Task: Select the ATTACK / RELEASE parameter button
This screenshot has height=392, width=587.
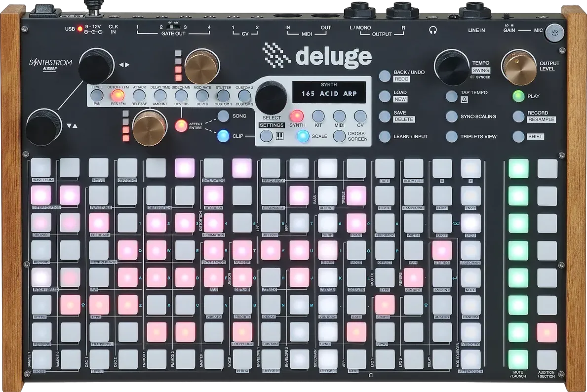Action: click(x=139, y=95)
